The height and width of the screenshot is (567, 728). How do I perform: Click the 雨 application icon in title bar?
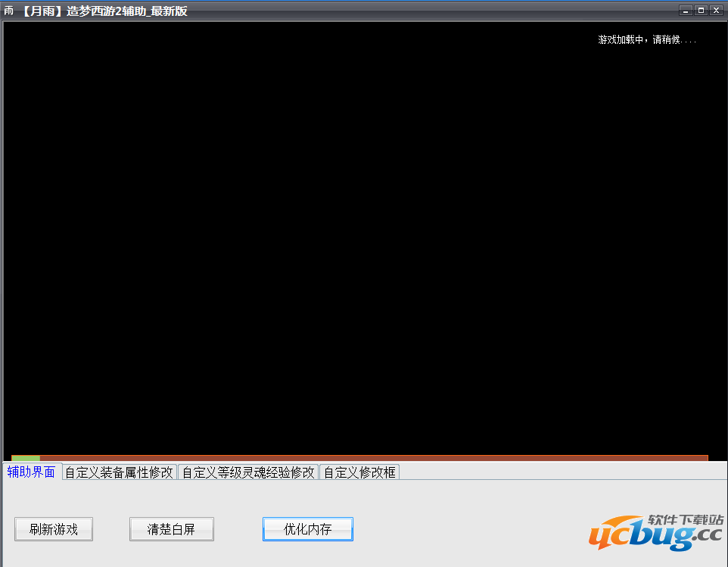(8, 11)
